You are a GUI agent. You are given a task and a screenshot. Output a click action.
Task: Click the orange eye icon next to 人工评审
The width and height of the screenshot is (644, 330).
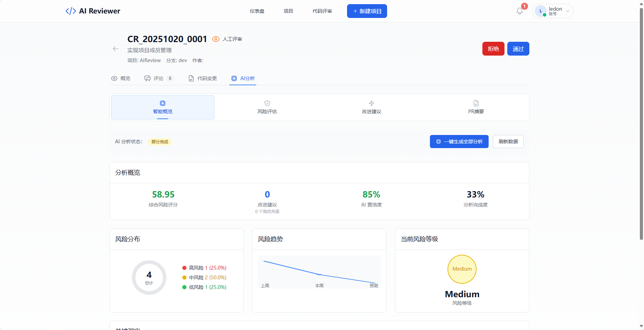216,39
